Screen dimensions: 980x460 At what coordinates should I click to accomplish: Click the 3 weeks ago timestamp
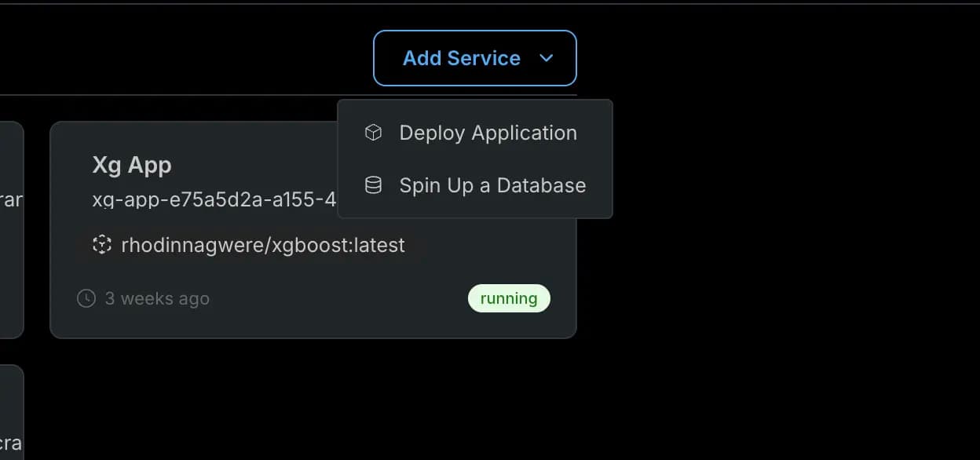coord(157,298)
